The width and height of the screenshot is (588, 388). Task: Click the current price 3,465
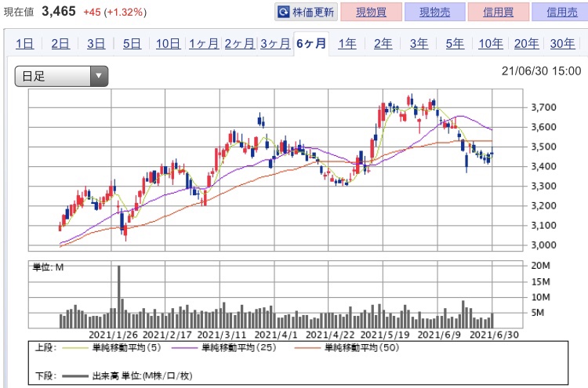point(59,11)
